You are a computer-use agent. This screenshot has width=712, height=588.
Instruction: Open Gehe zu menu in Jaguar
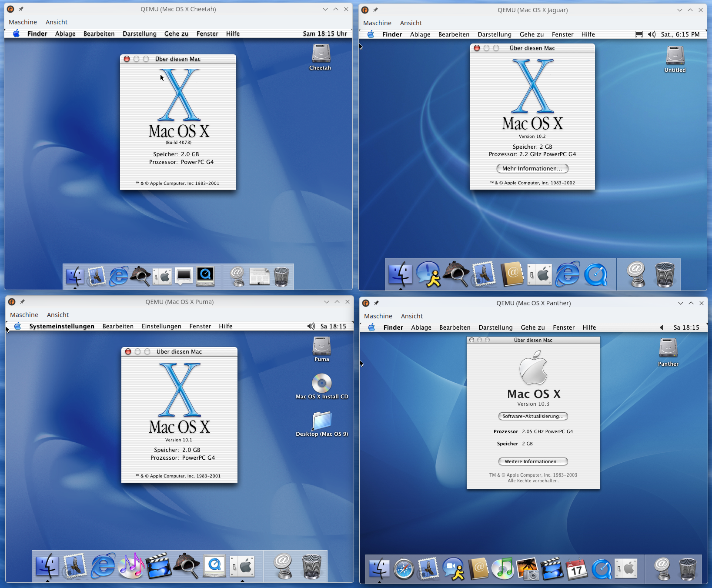531,34
